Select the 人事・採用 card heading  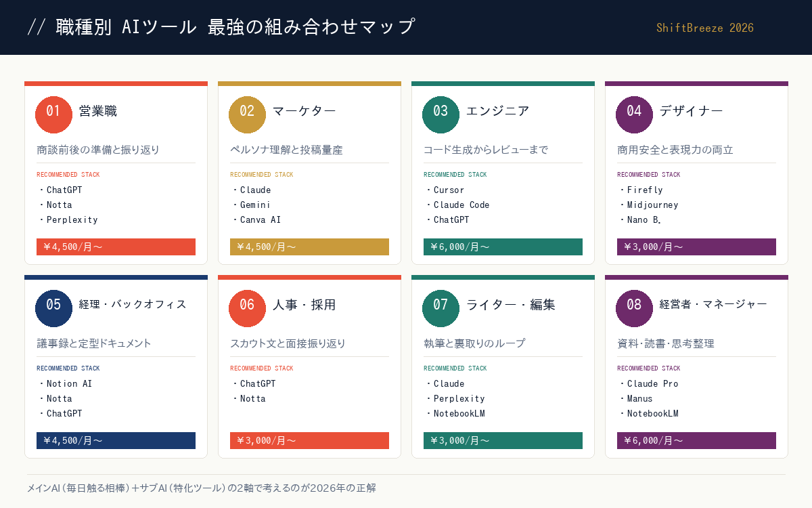pyautogui.click(x=304, y=305)
